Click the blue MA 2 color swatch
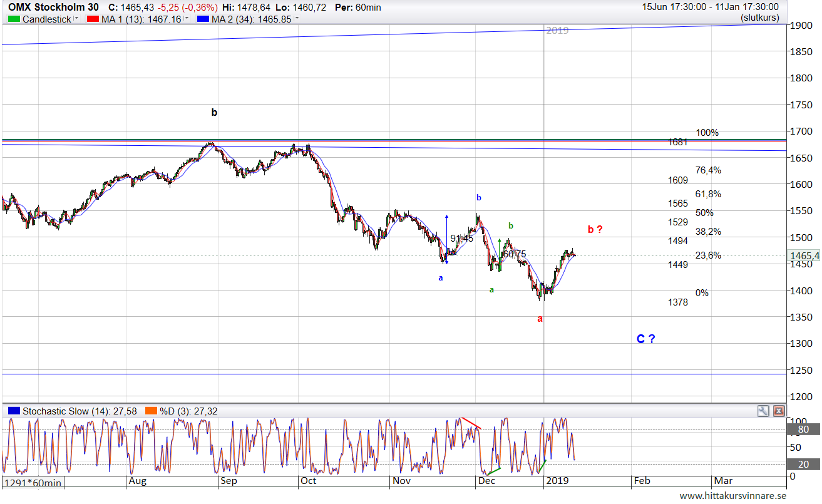 tap(203, 19)
